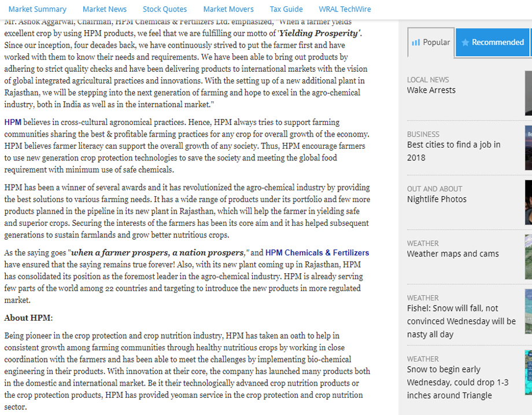Open Weather maps and cams

click(x=453, y=254)
